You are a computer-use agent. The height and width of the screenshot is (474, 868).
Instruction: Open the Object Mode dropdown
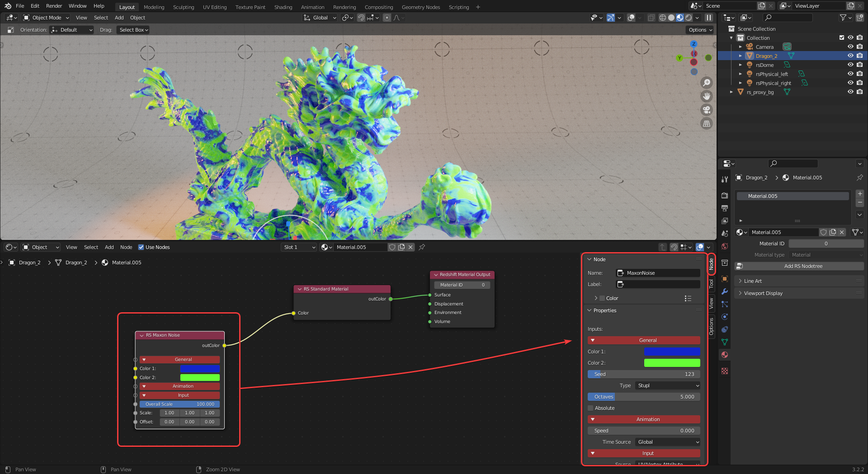(x=46, y=18)
